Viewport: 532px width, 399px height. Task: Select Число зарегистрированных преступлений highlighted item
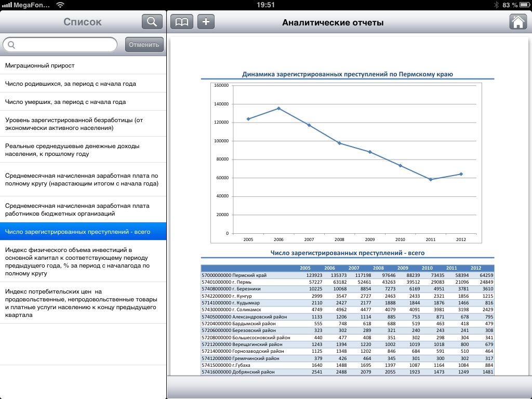83,232
